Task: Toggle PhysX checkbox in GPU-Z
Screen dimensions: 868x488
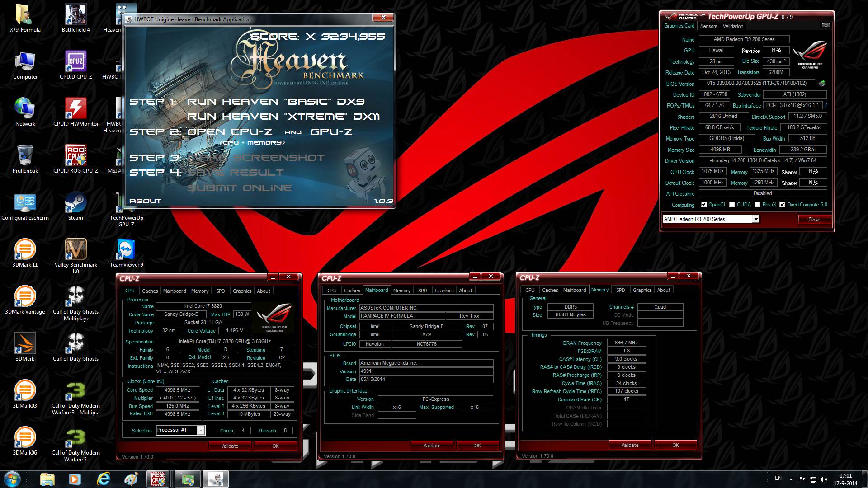Action: pos(757,205)
